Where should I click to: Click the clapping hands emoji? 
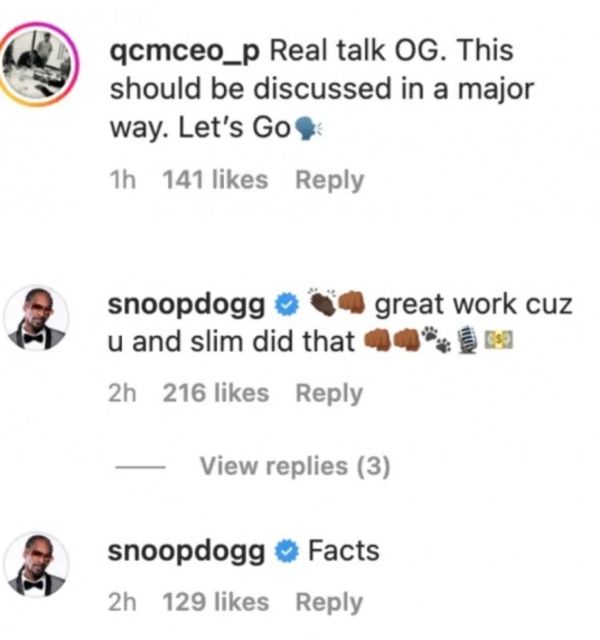322,303
